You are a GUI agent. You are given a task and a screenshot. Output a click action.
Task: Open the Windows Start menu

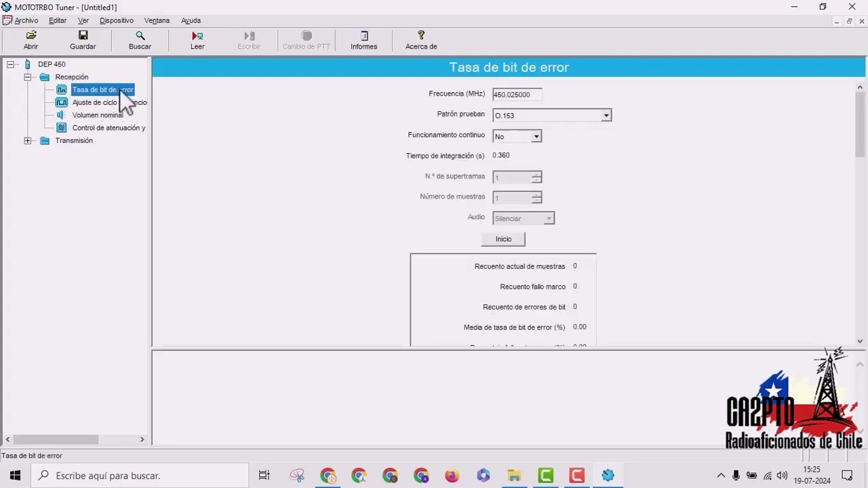click(x=15, y=476)
